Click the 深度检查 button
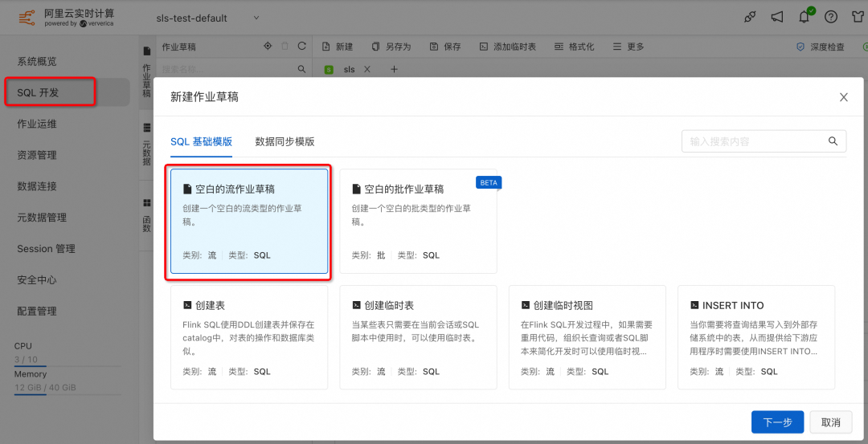 [x=821, y=47]
